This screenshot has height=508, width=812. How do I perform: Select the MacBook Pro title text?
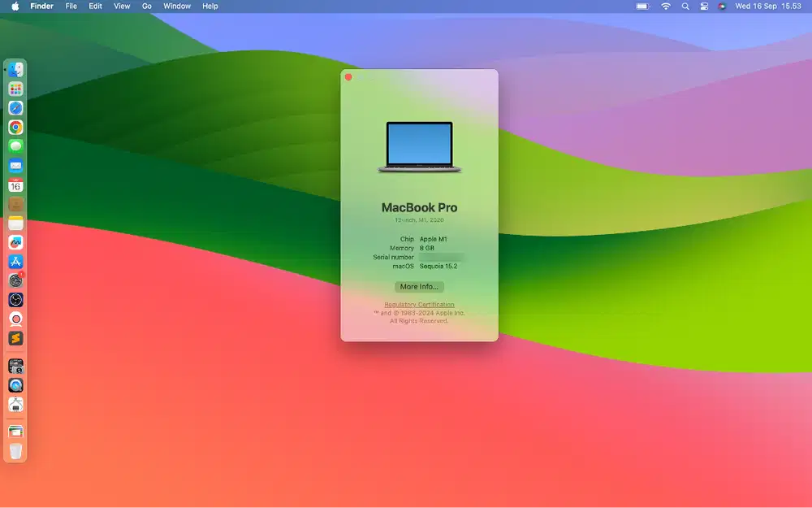tap(420, 207)
